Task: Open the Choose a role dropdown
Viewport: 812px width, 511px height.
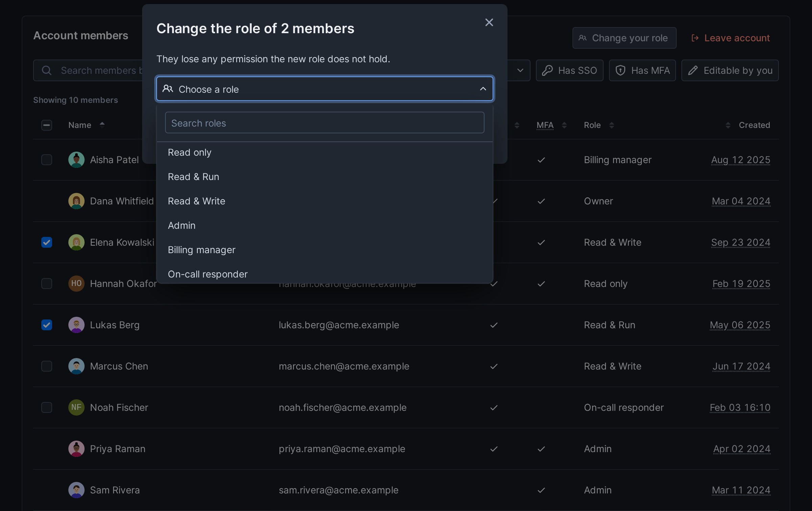Action: (x=324, y=89)
